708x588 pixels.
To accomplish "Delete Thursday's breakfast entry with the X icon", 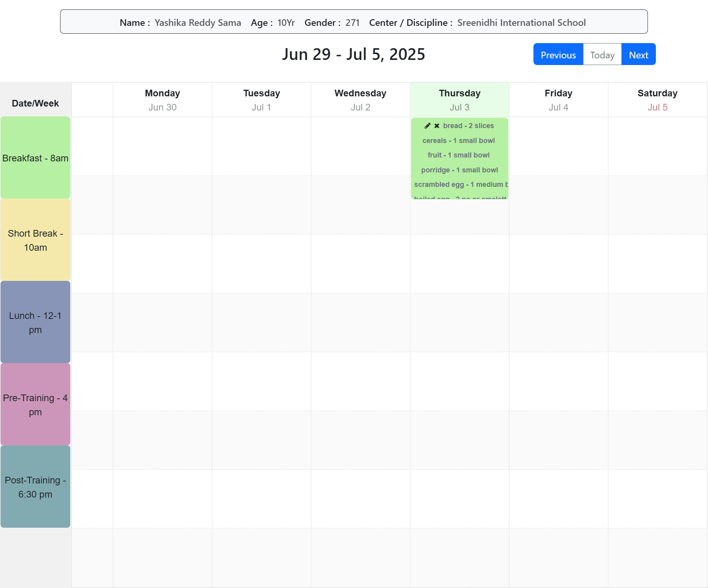I will pos(436,126).
